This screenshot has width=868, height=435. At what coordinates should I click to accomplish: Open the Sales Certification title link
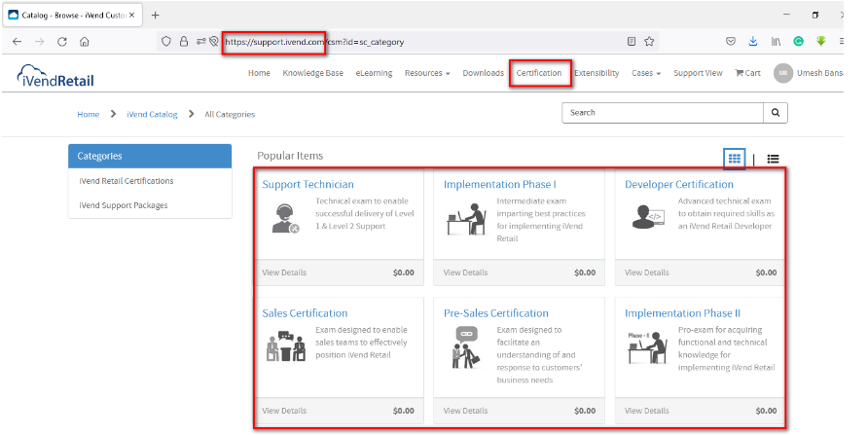pyautogui.click(x=305, y=313)
